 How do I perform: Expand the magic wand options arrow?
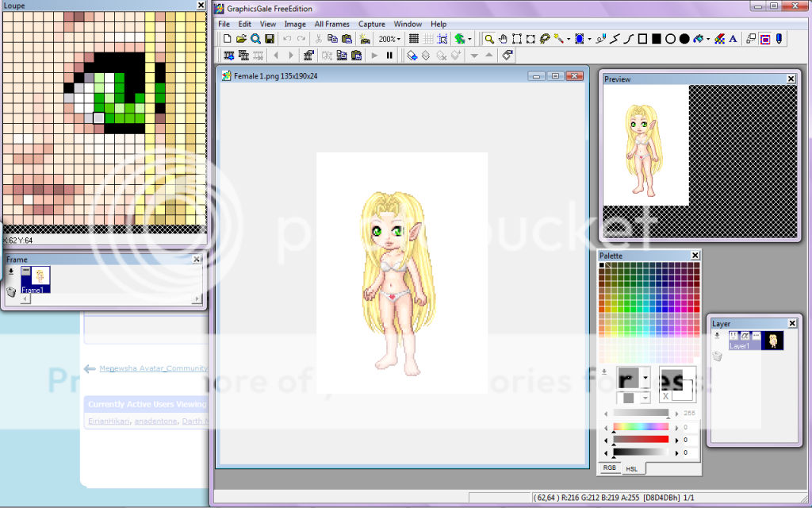[569, 39]
